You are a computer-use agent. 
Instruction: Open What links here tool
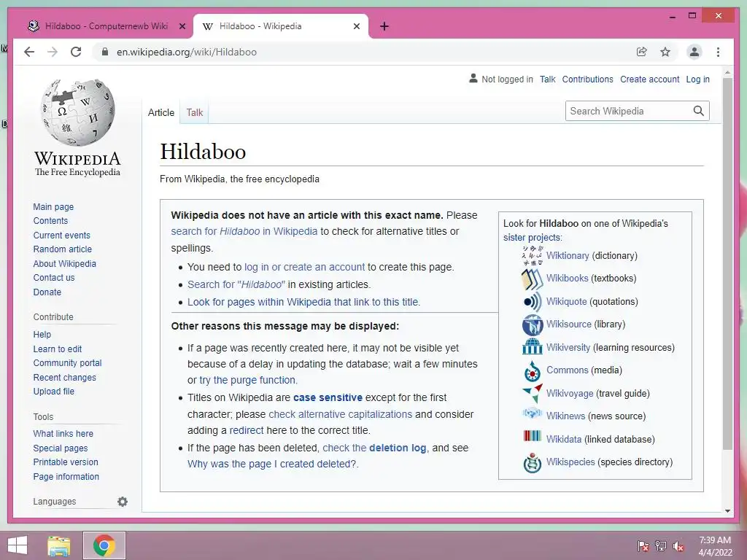click(x=63, y=434)
